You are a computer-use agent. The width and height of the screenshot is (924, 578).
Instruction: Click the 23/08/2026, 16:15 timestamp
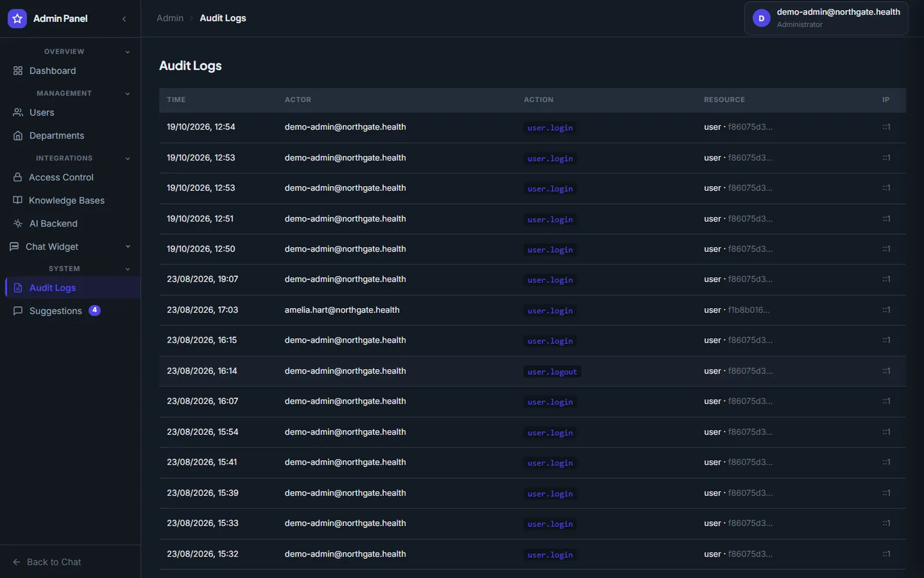pyautogui.click(x=202, y=340)
